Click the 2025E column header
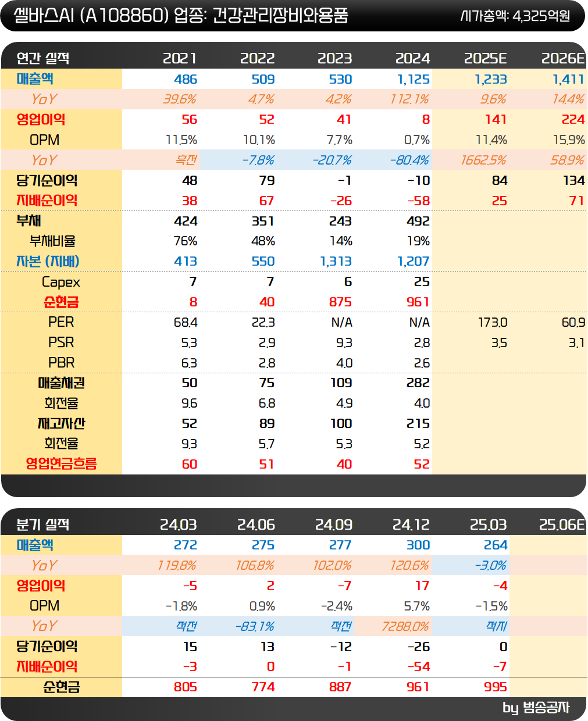The width and height of the screenshot is (588, 721). pos(486,58)
